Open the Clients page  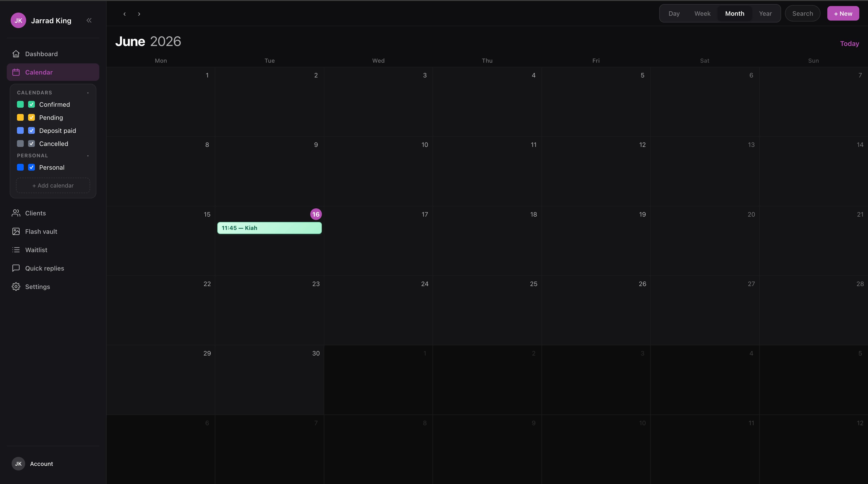[53, 213]
